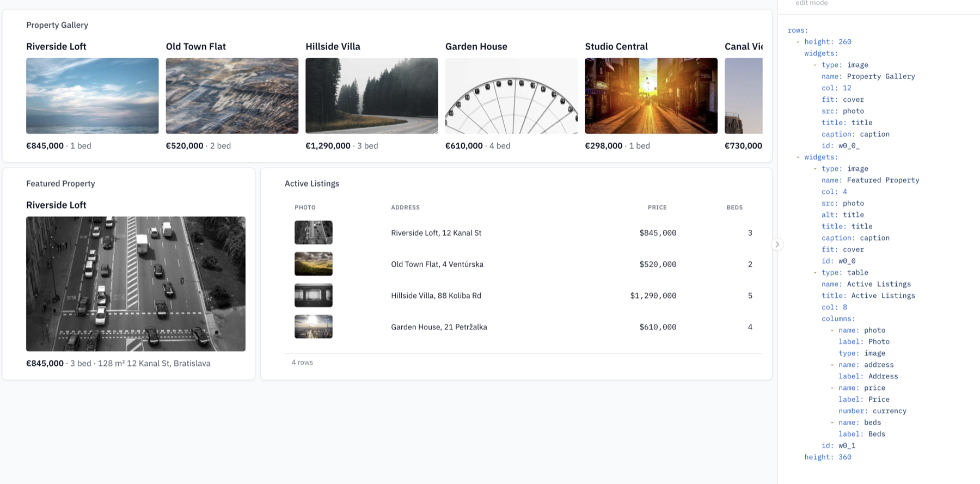This screenshot has width=980, height=484.
Task: Click the "4 rows" table footer count
Action: [x=302, y=363]
